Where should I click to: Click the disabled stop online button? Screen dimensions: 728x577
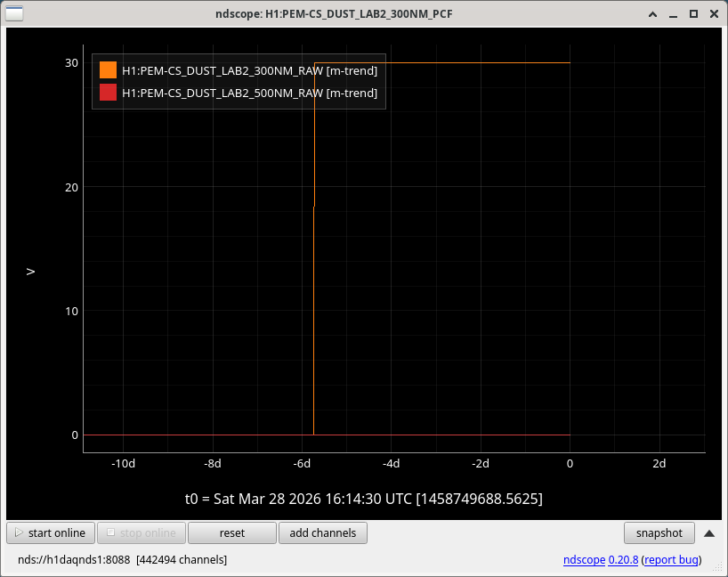pyautogui.click(x=141, y=533)
